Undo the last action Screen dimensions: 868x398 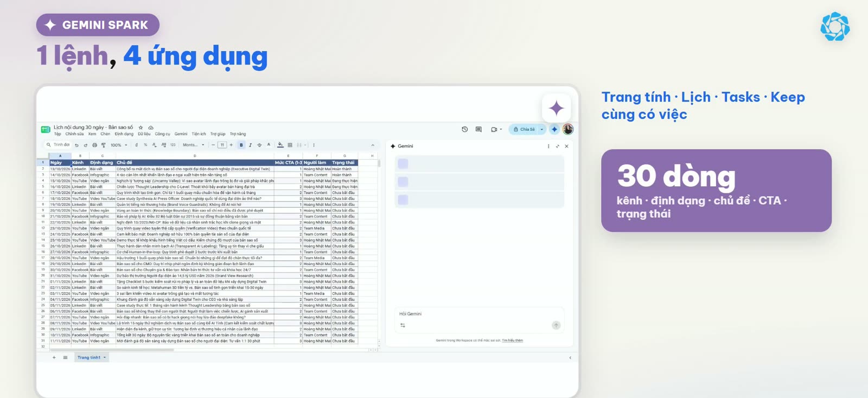point(76,145)
